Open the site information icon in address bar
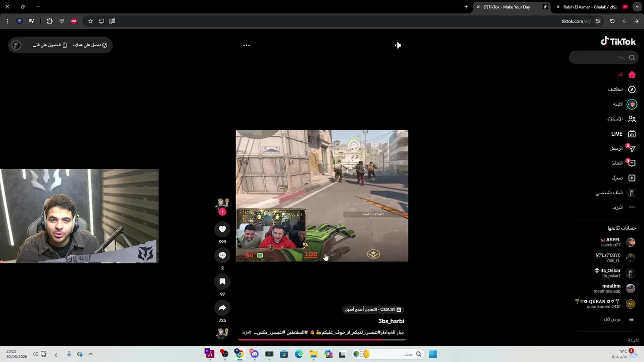This screenshot has width=644, height=362. click(598, 21)
